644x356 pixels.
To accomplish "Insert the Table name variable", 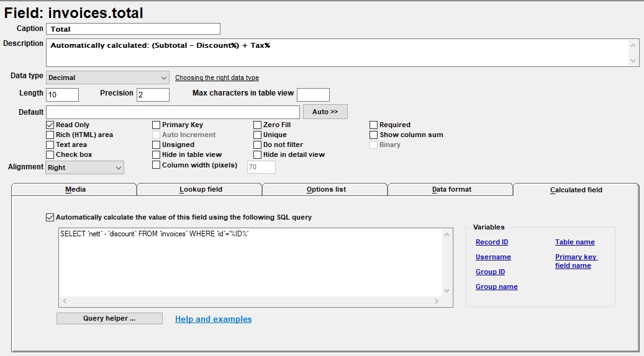I will pos(575,242).
